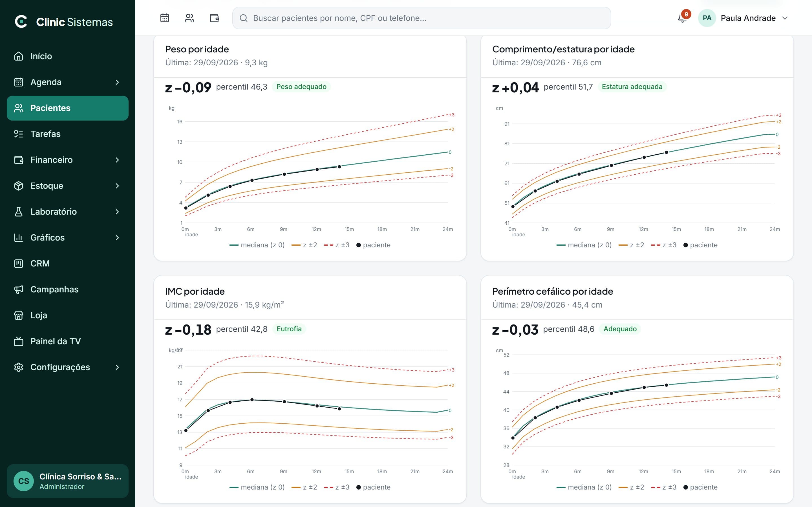Focus the patient search field
The height and width of the screenshot is (507, 812).
coord(422,18)
